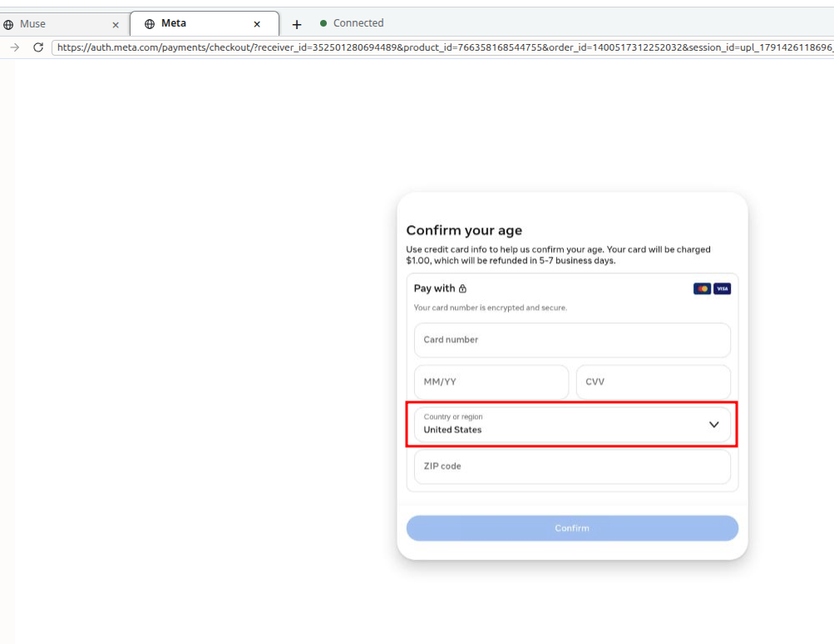Viewport: 834px width, 644px height.
Task: Focus the MM/YY expiry field
Action: pos(491,381)
